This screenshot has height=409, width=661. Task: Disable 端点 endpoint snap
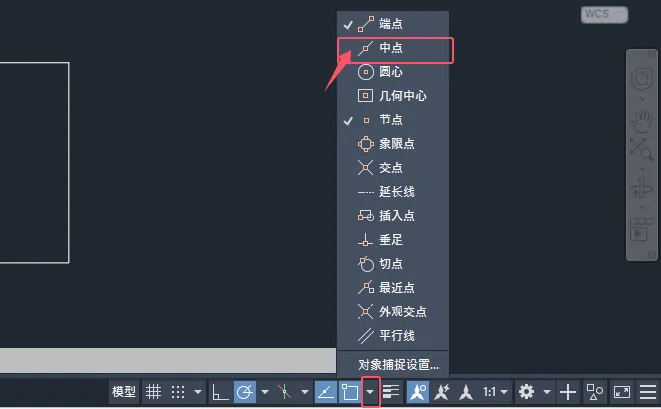(393, 24)
